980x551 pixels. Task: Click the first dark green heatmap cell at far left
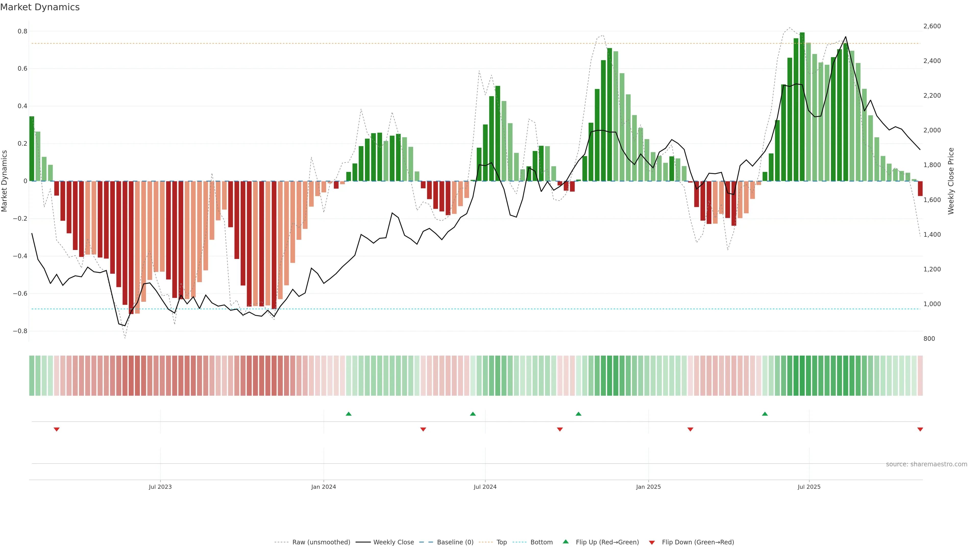point(32,375)
